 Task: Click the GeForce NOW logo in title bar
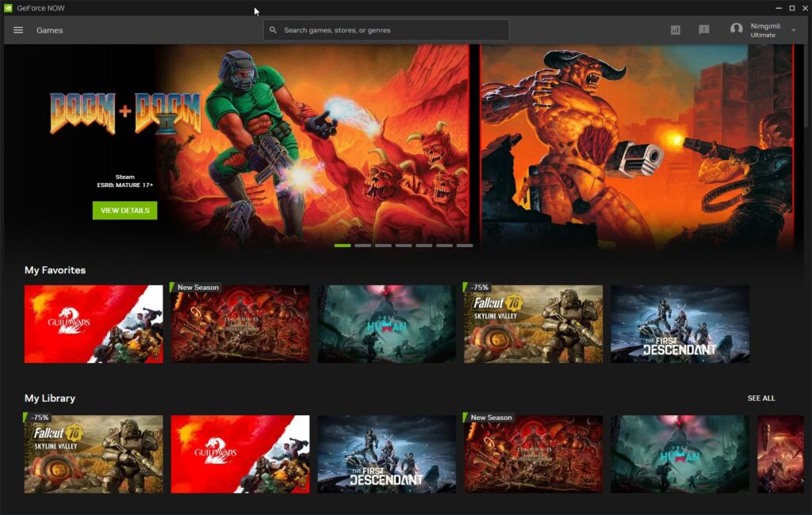8,8
